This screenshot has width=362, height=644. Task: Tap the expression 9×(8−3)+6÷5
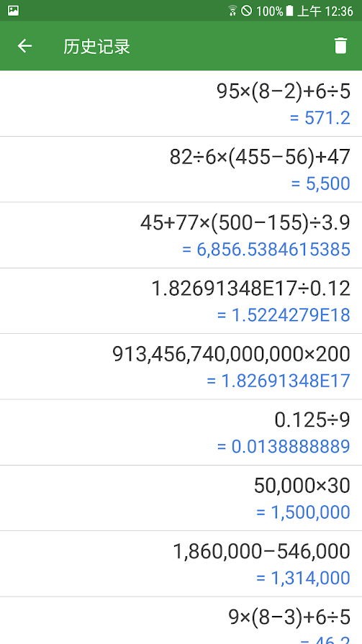tap(289, 617)
